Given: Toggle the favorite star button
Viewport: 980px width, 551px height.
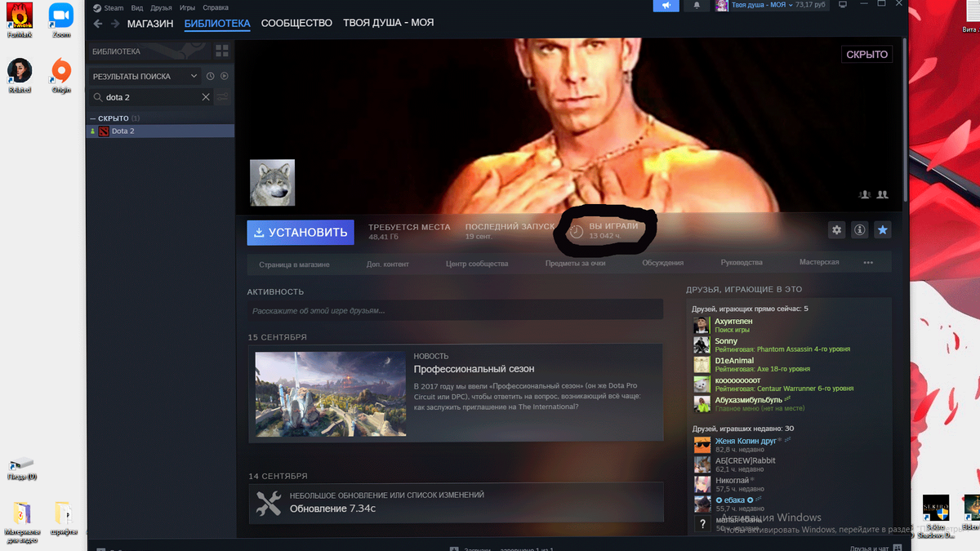Looking at the screenshot, I should tap(882, 230).
